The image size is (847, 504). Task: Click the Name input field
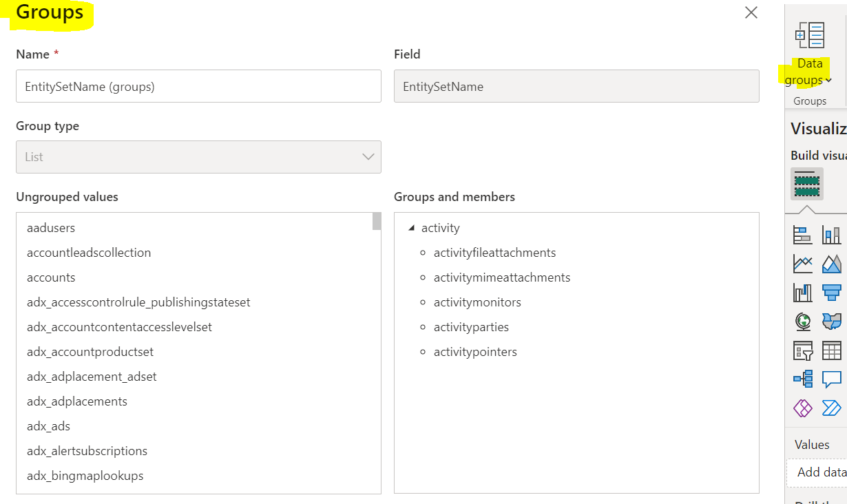(198, 86)
